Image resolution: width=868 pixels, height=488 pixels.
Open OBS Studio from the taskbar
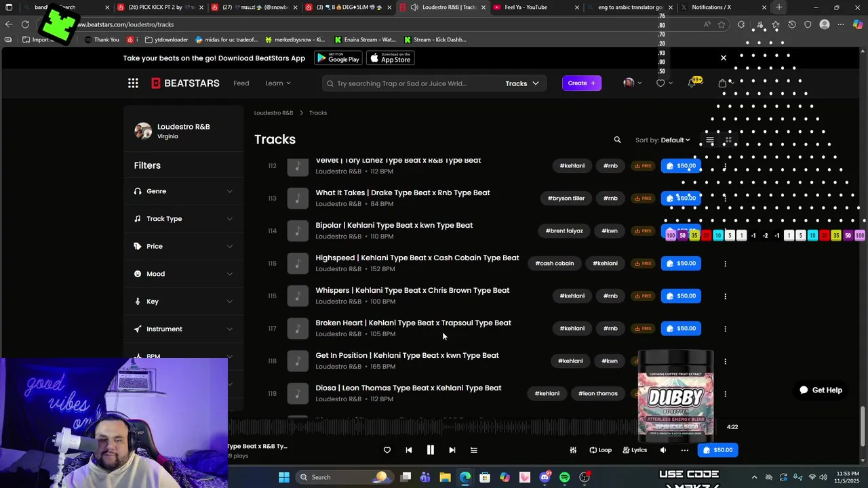point(585,477)
